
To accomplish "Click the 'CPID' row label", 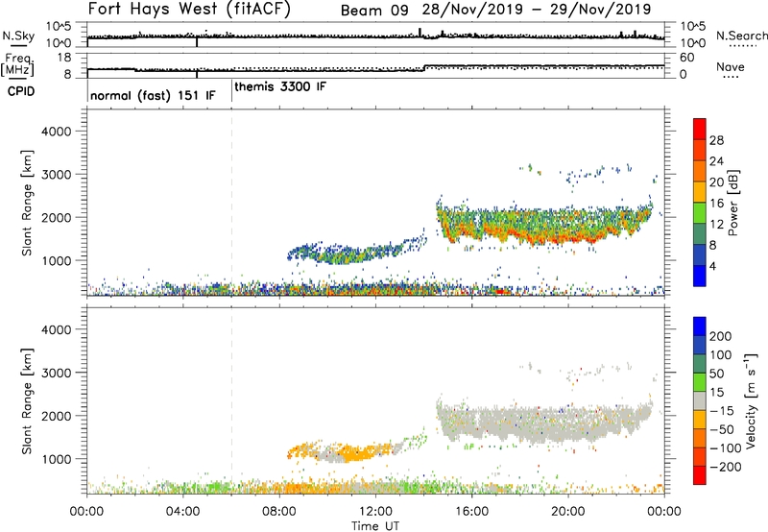I will pyautogui.click(x=21, y=91).
